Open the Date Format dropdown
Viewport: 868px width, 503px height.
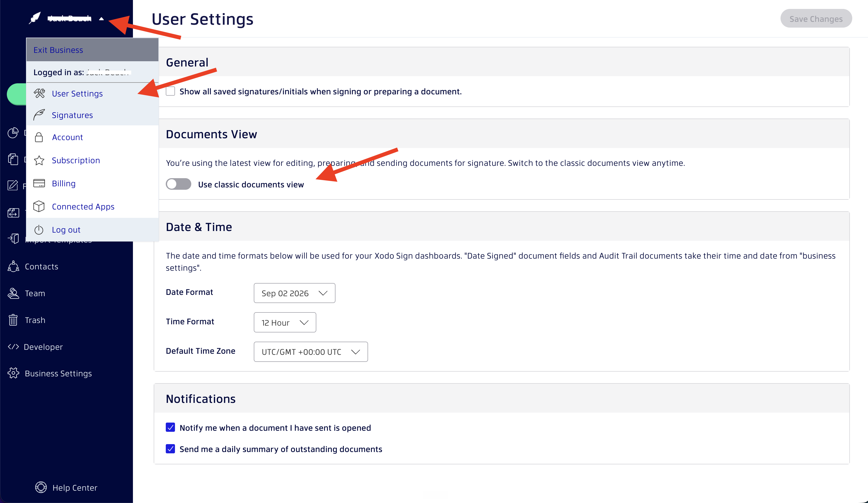point(294,293)
